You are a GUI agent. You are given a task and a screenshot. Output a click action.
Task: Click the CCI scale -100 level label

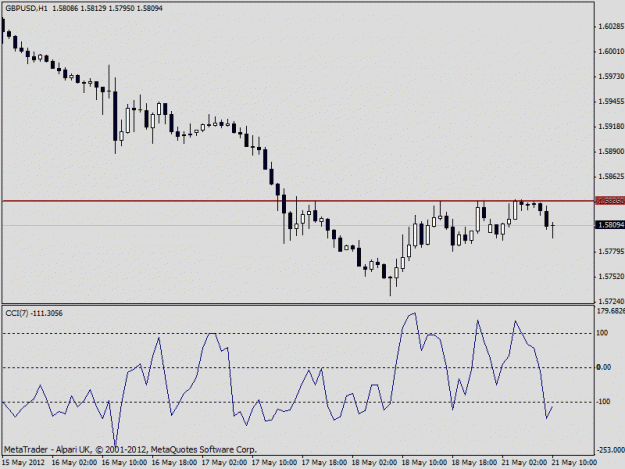click(x=603, y=401)
